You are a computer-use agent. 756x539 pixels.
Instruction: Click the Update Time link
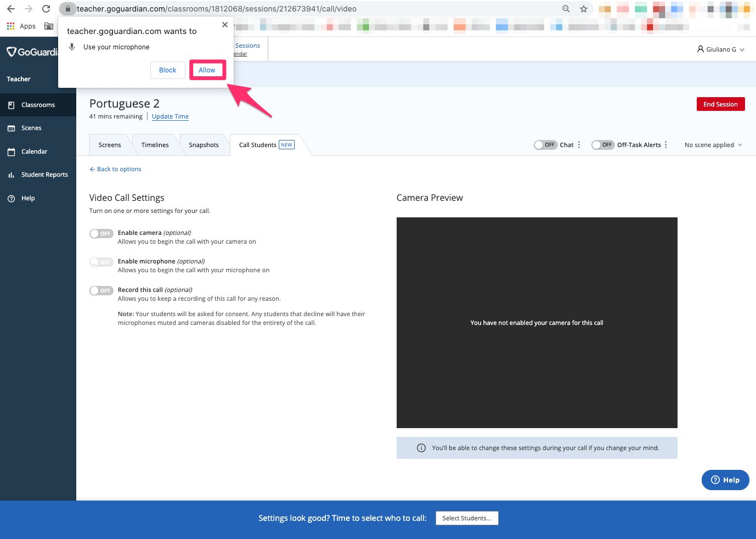point(170,116)
